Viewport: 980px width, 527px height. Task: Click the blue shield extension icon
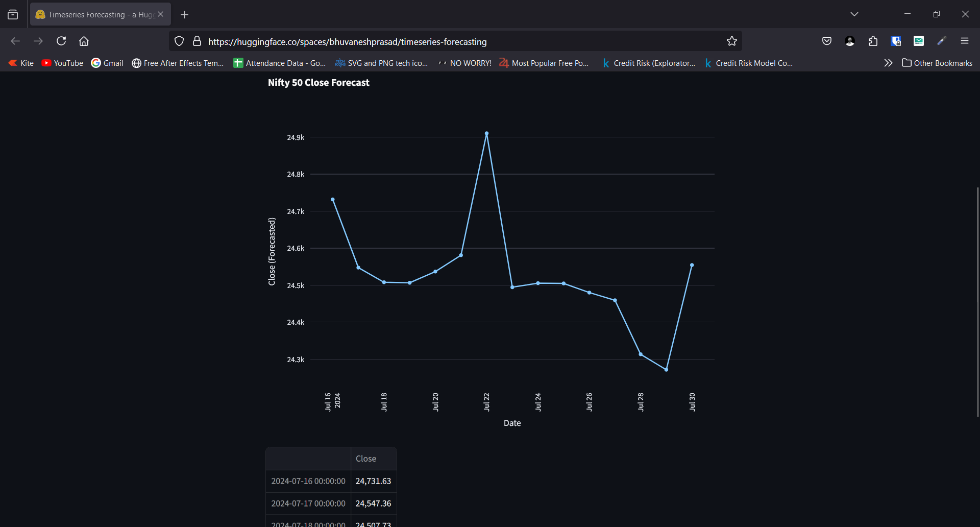pyautogui.click(x=896, y=41)
